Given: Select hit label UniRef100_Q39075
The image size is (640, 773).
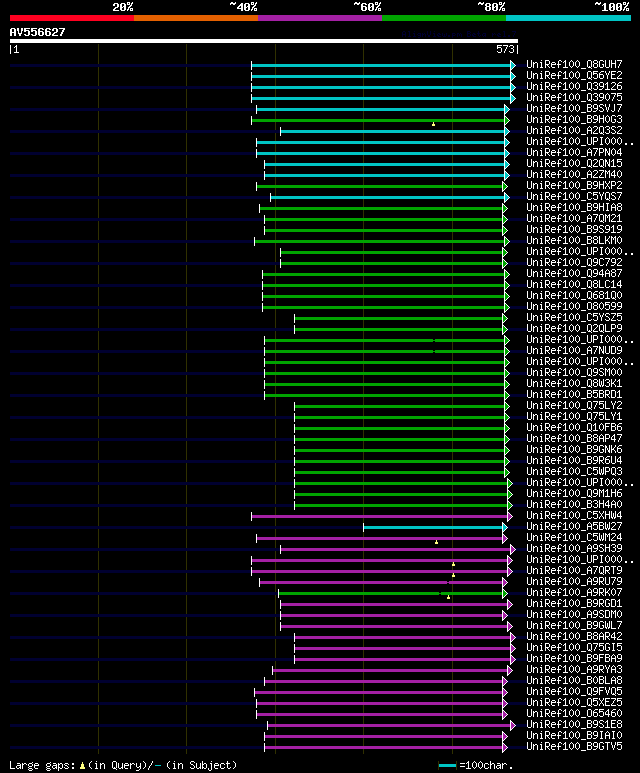Looking at the screenshot, I should [x=574, y=98].
